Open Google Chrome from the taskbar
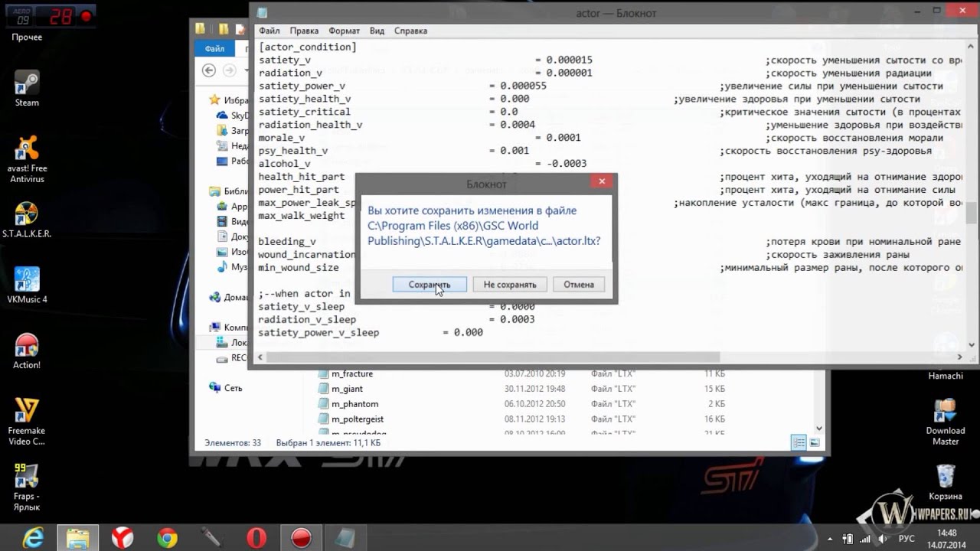 pos(167,538)
